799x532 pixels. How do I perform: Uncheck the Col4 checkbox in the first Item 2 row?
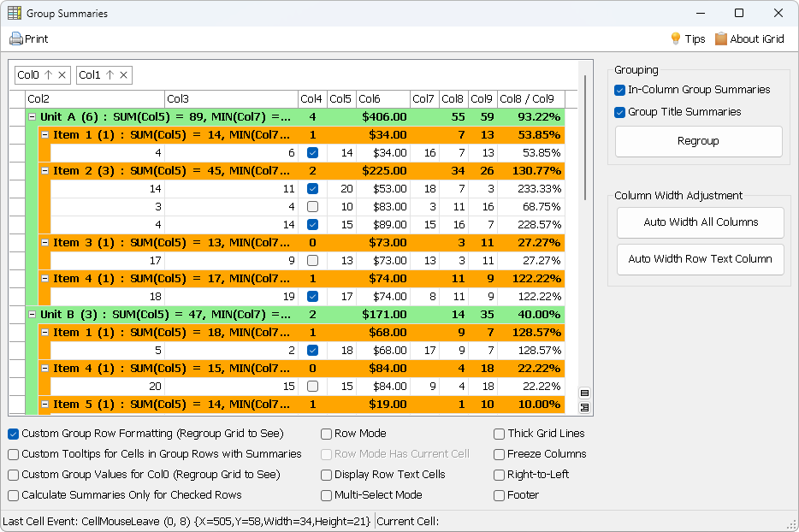pos(312,188)
